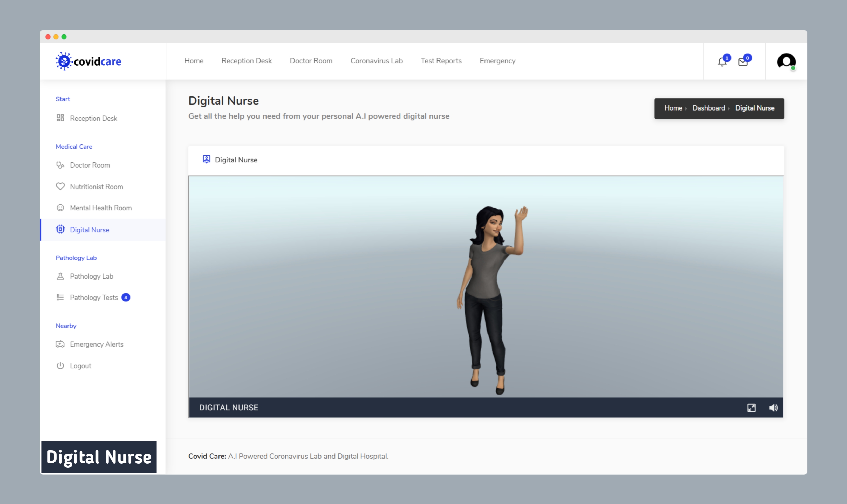Mute the digital nurse volume
The image size is (847, 504).
tap(773, 408)
